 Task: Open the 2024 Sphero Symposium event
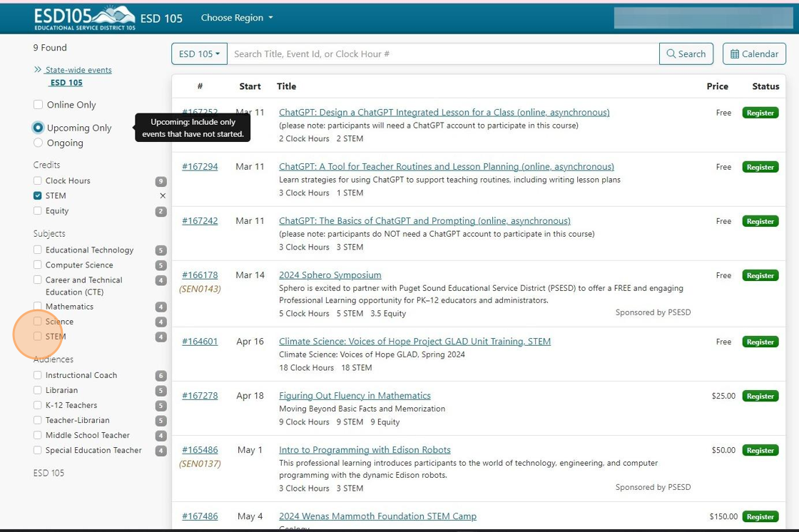[330, 275]
